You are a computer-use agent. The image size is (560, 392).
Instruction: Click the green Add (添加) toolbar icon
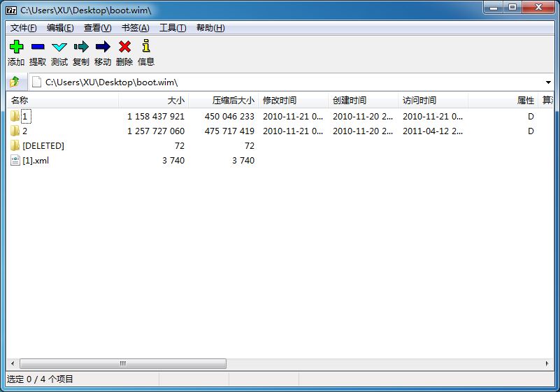click(16, 47)
